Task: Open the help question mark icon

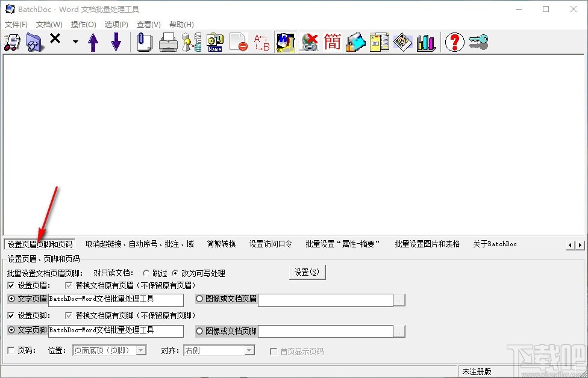Action: click(454, 42)
